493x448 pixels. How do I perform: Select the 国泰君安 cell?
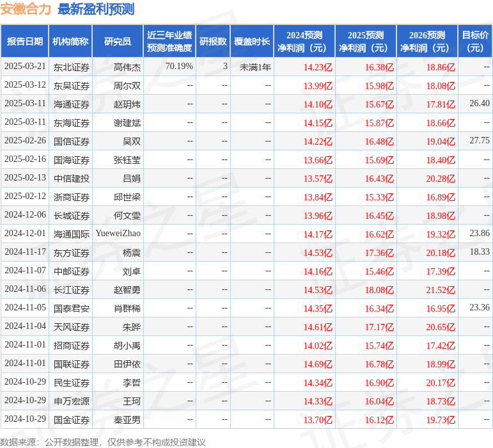tap(72, 308)
